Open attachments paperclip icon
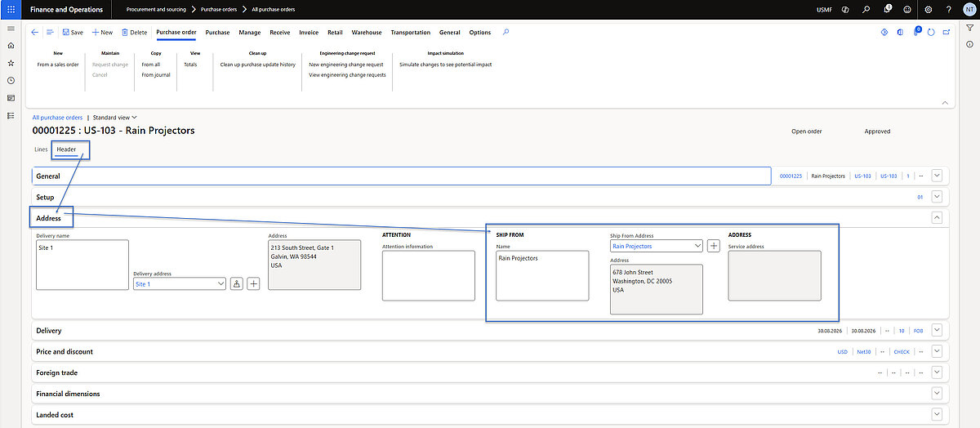980x428 pixels. pos(916,32)
